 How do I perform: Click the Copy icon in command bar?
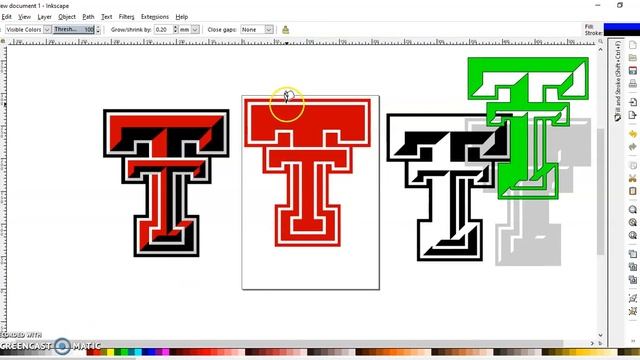pyautogui.click(x=633, y=165)
